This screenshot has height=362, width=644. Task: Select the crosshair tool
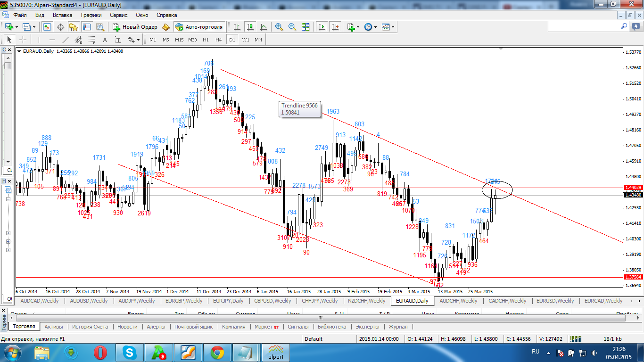(22, 40)
